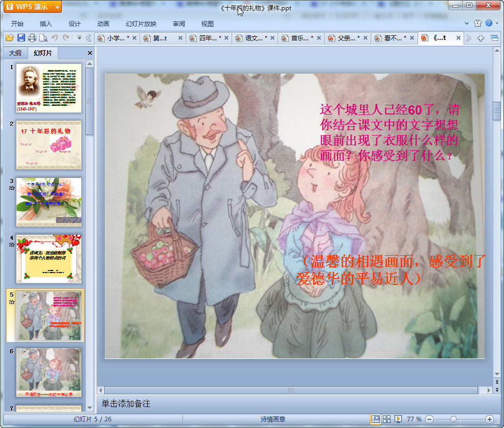This screenshot has height=428, width=504.
Task: Close the 看不... document tab
Action: [x=412, y=38]
